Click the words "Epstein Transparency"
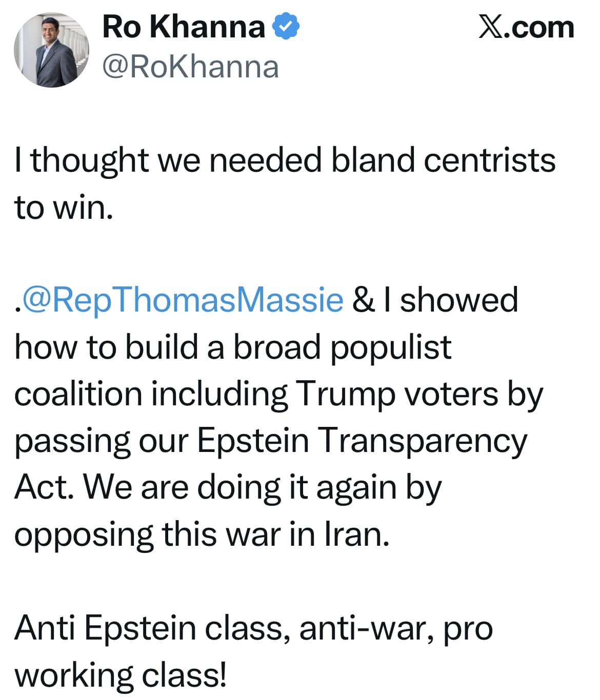 (362, 441)
